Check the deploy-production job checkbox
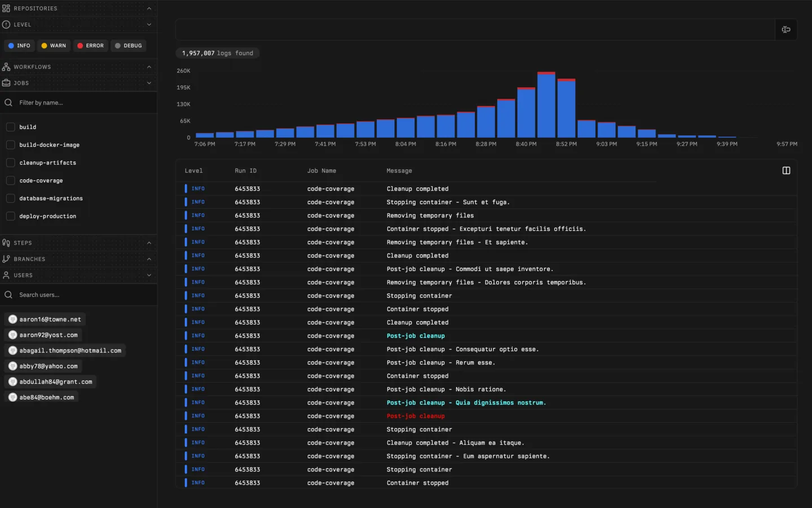This screenshot has height=508, width=812. [x=10, y=216]
